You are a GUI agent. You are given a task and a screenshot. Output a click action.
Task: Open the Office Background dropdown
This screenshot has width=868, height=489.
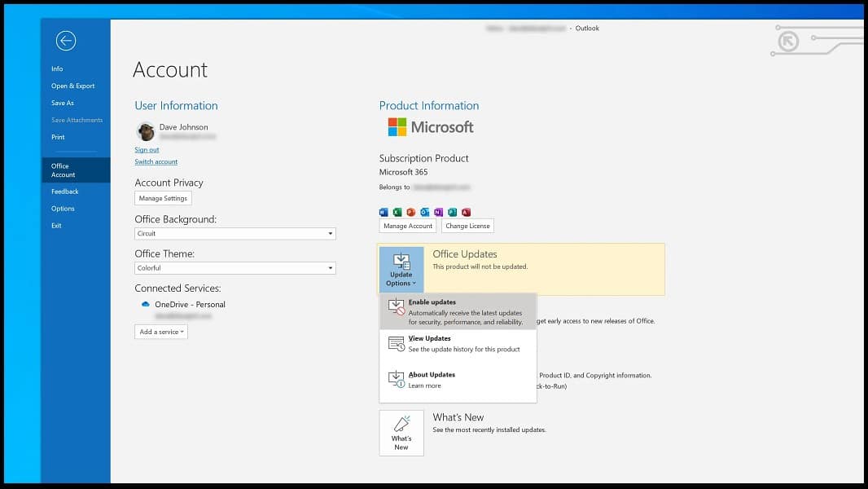(x=235, y=234)
